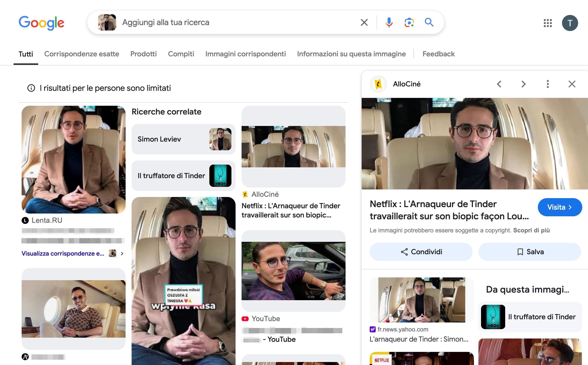Open the 'Scopri di più' copyright link
Image resolution: width=588 pixels, height=365 pixels.
(531, 230)
